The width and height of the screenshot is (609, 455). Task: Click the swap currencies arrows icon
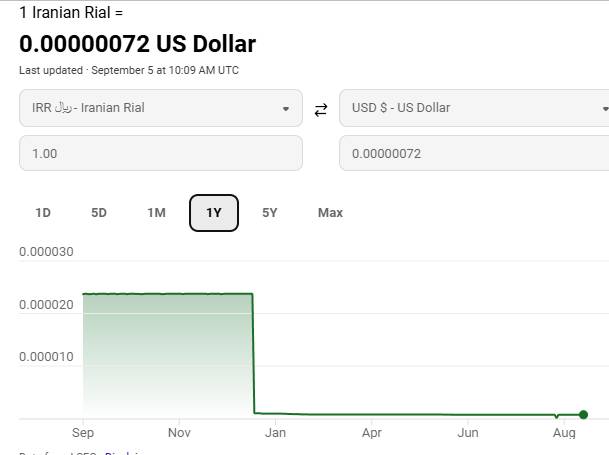click(321, 110)
